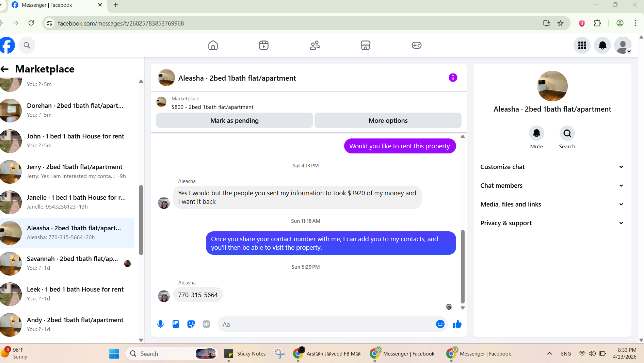
Task: Go back with the Marketplace arrow
Action: pyautogui.click(x=5, y=69)
